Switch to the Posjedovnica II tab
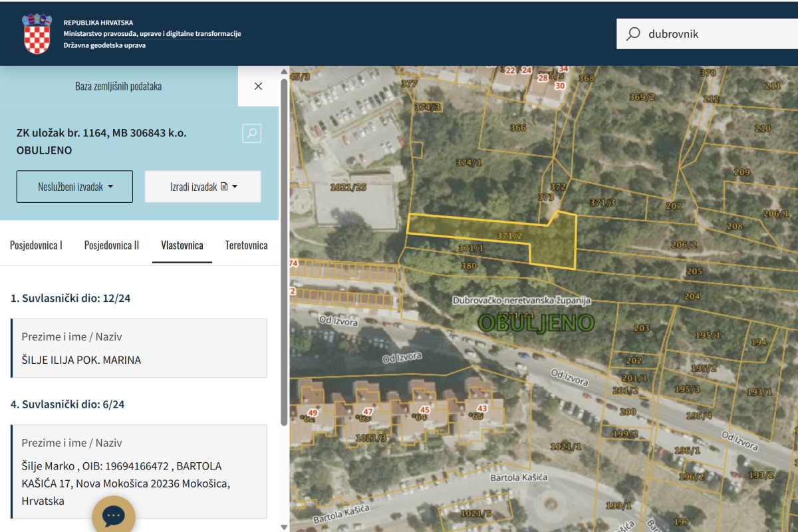 [x=112, y=245]
